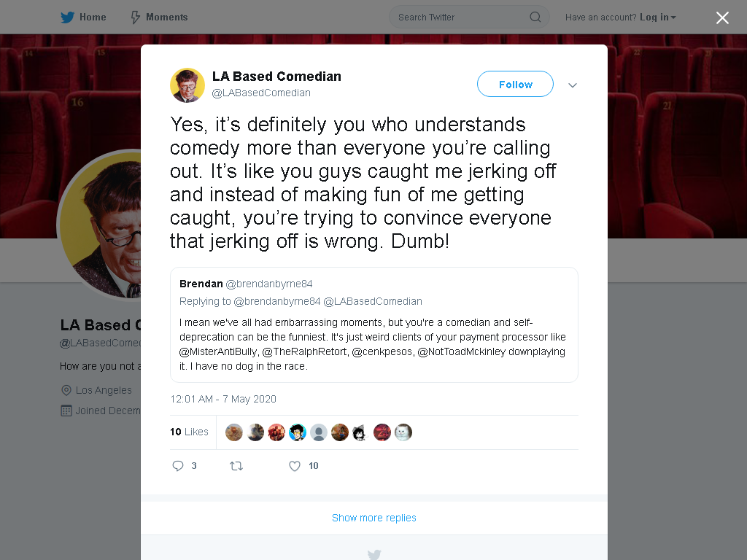This screenshot has width=747, height=560.
Task: Click the white cat liker avatar
Action: tap(403, 432)
